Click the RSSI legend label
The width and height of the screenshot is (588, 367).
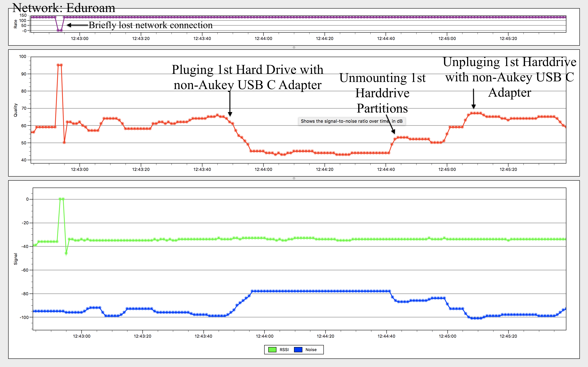coord(284,349)
